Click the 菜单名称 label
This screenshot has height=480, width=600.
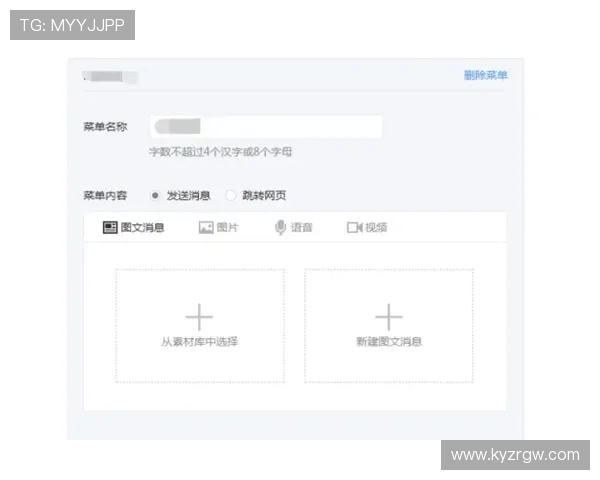(x=105, y=127)
